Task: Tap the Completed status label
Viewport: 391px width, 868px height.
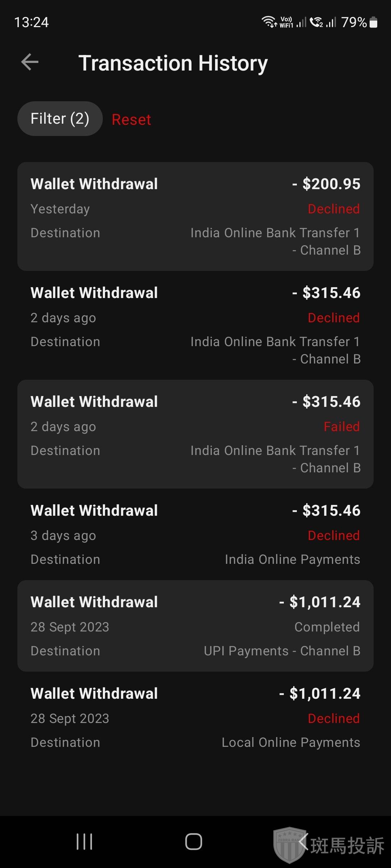Action: pos(327,627)
